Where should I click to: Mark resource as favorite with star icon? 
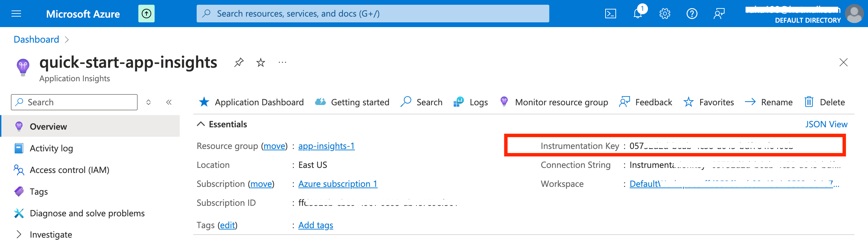tap(260, 62)
